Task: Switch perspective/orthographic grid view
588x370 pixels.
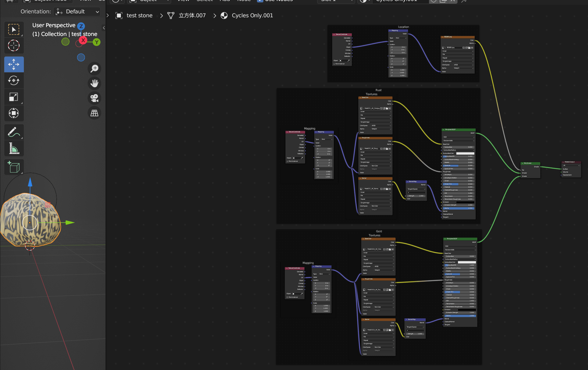Action: [94, 113]
